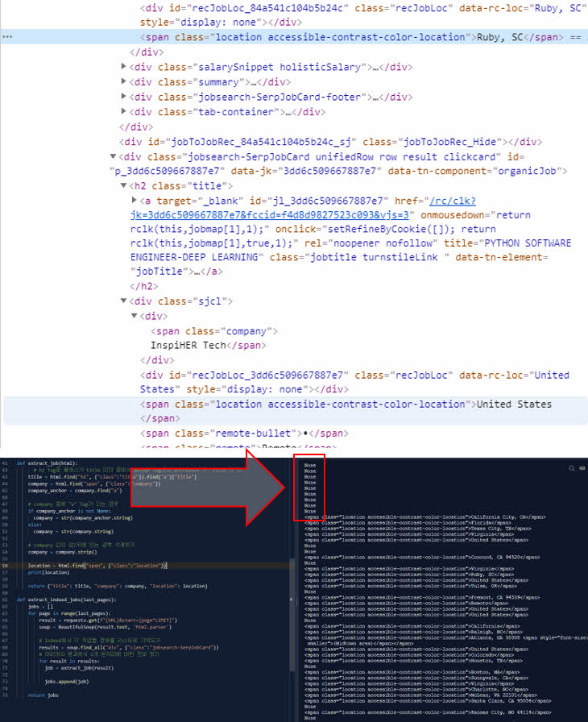Click the soup = BeautifulSoup code line
The height and width of the screenshot is (722, 588).
pos(105,627)
